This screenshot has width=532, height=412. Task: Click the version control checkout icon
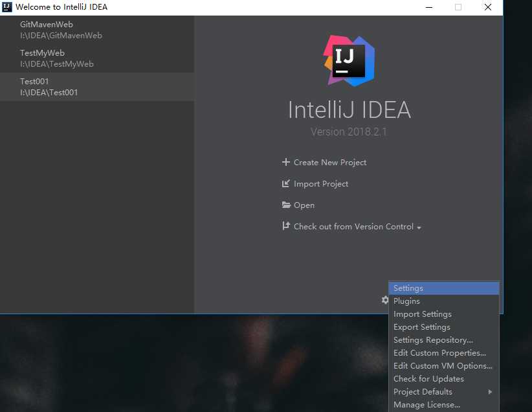coord(285,225)
